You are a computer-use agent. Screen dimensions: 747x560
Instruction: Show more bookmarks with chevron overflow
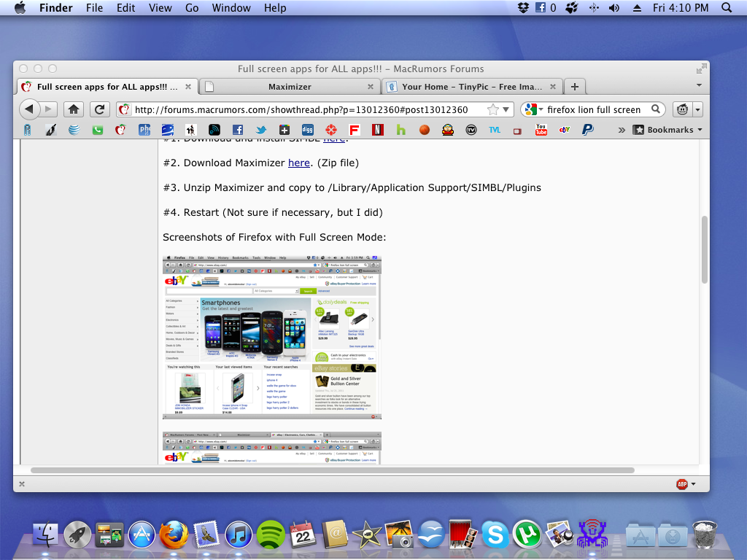pos(622,130)
